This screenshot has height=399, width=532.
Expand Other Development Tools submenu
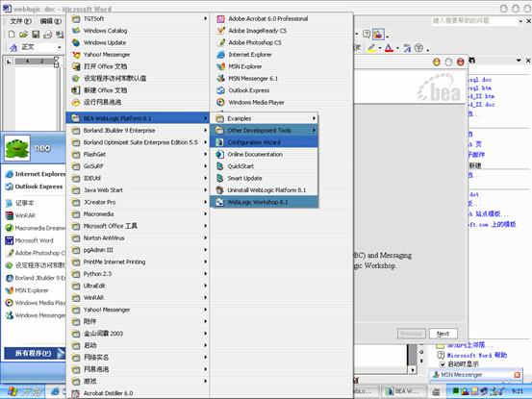click(x=264, y=130)
